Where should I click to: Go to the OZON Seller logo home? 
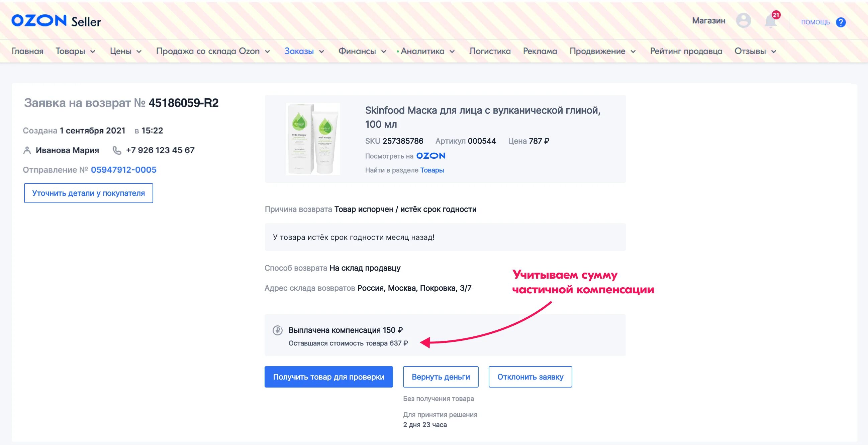[56, 21]
